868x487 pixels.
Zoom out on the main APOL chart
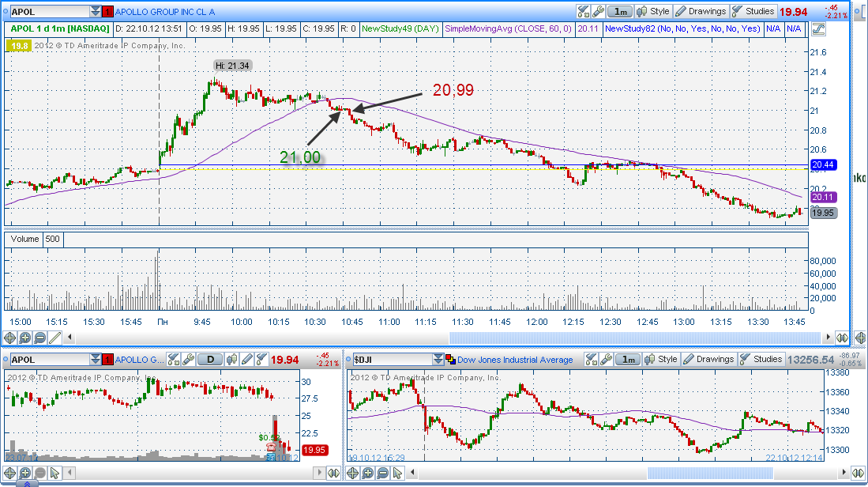point(39,338)
